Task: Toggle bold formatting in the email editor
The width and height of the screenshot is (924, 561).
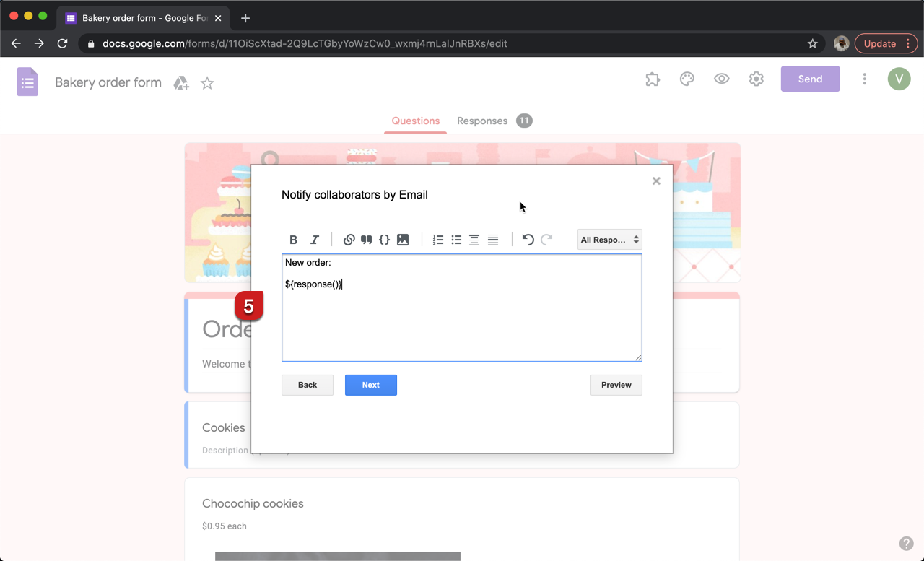Action: 293,239
